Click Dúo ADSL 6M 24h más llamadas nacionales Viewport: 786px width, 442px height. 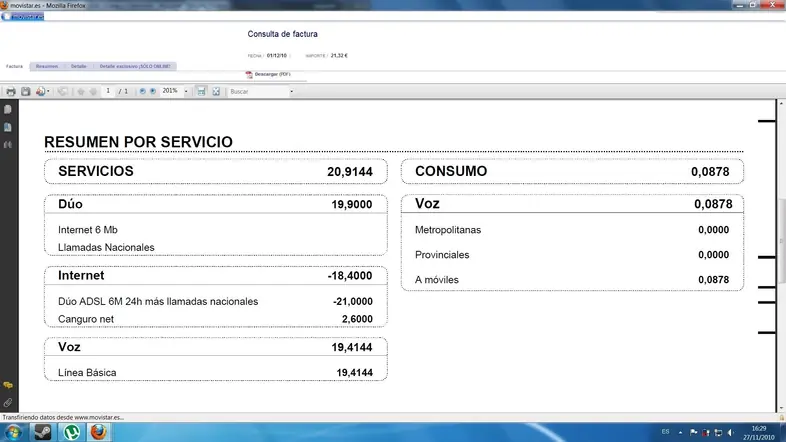pos(158,302)
